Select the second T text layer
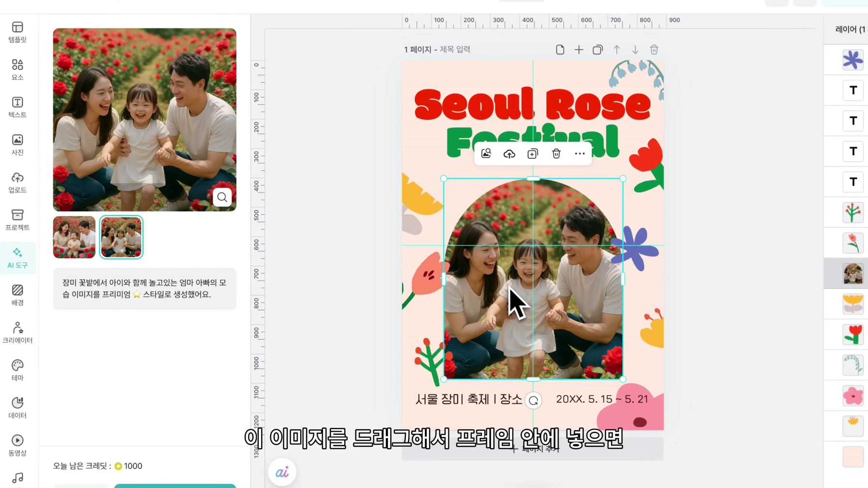 (852, 121)
